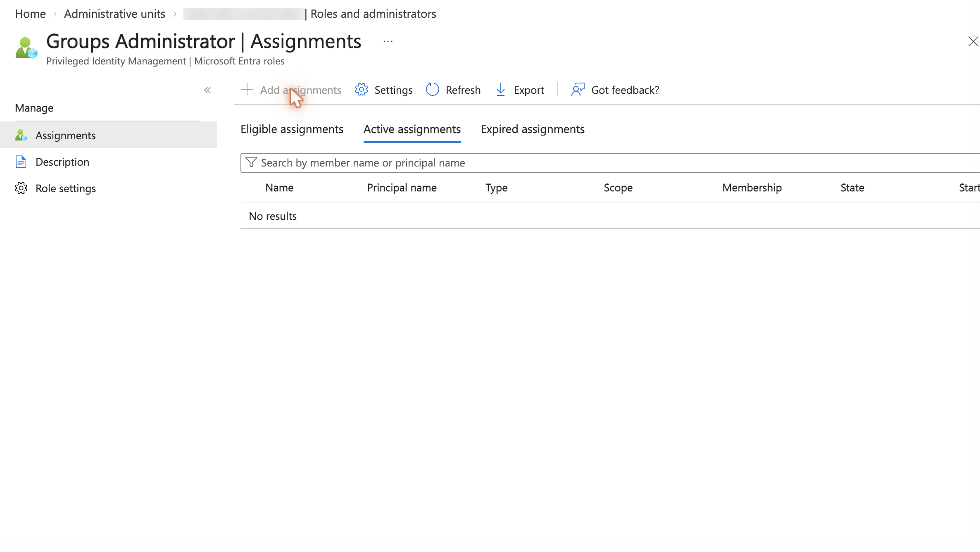
Task: Open Description in the Manage menu
Action: coord(62,162)
